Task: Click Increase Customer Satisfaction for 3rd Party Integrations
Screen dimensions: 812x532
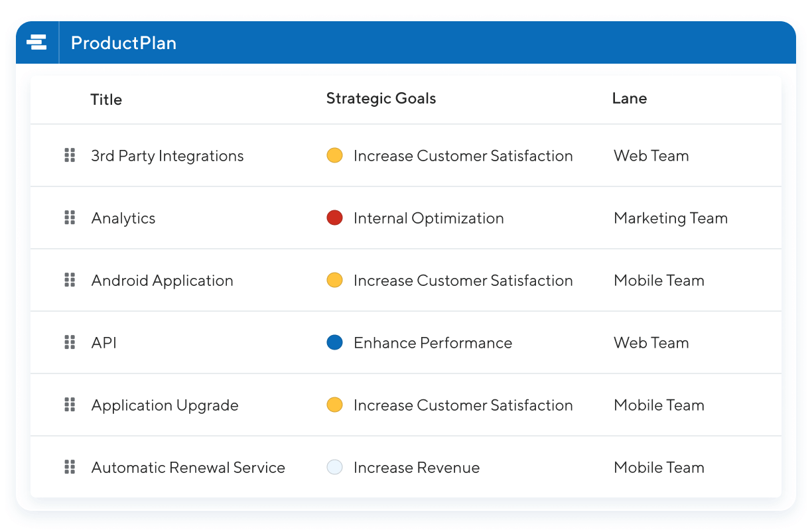Action: (463, 156)
